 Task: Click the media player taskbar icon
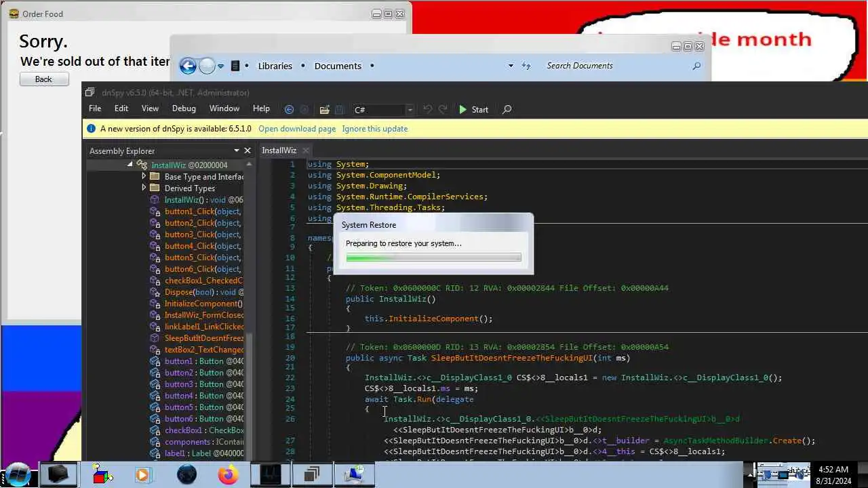point(142,474)
